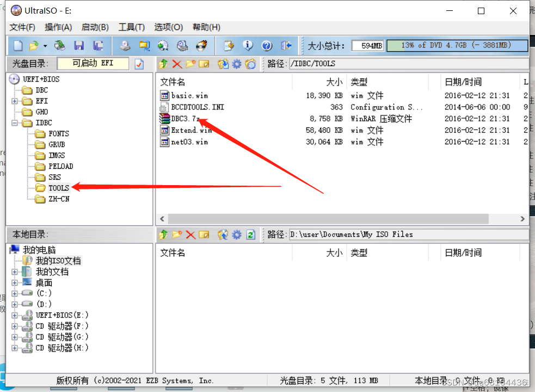
Task: Select 我的ISO文档 in local tree
Action: 58,261
